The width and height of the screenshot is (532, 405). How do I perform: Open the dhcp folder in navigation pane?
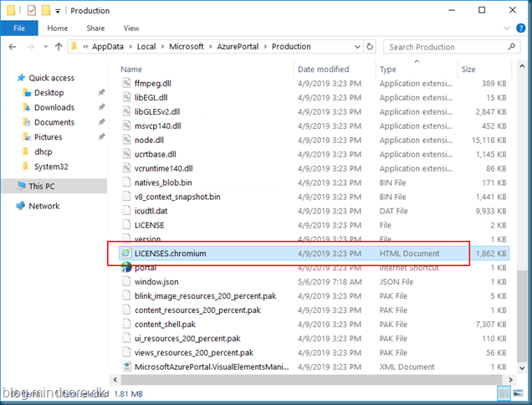point(43,151)
